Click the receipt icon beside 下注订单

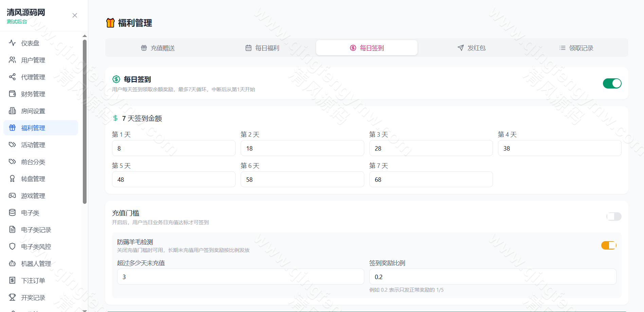[x=12, y=280]
